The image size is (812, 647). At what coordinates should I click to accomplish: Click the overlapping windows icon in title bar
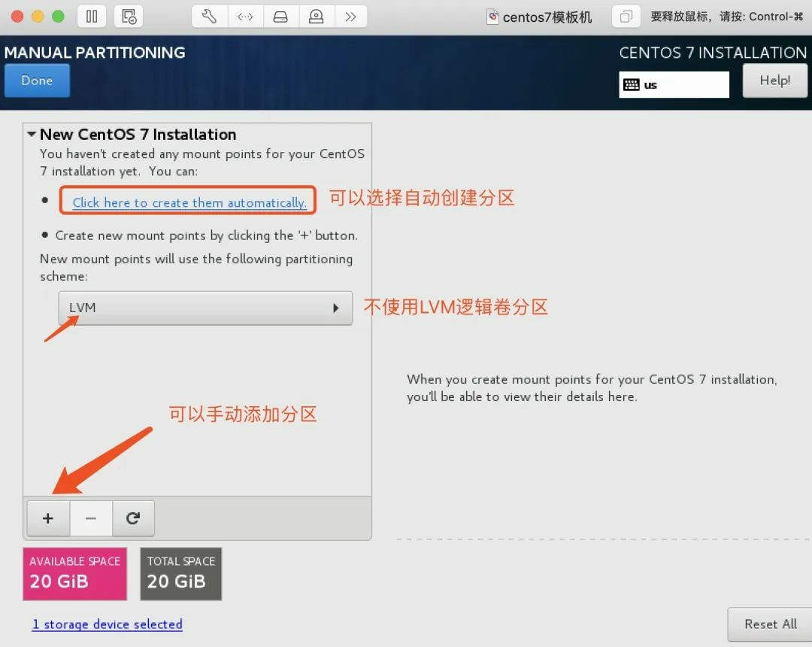(x=626, y=17)
